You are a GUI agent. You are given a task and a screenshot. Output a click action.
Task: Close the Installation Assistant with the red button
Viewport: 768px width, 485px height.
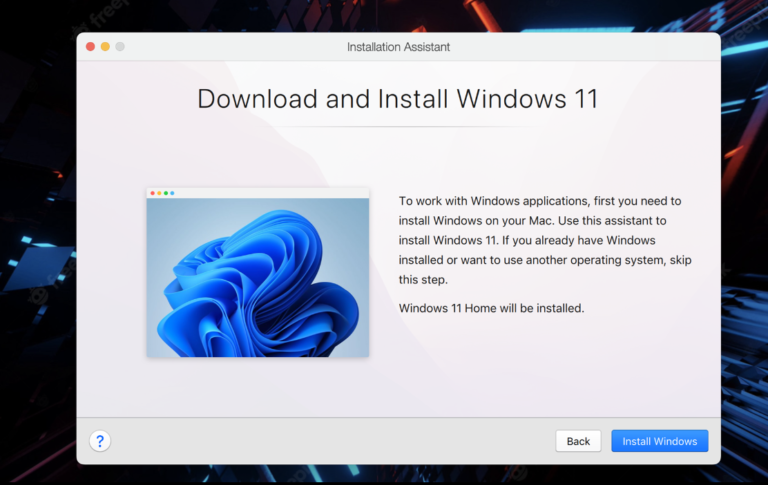click(91, 47)
